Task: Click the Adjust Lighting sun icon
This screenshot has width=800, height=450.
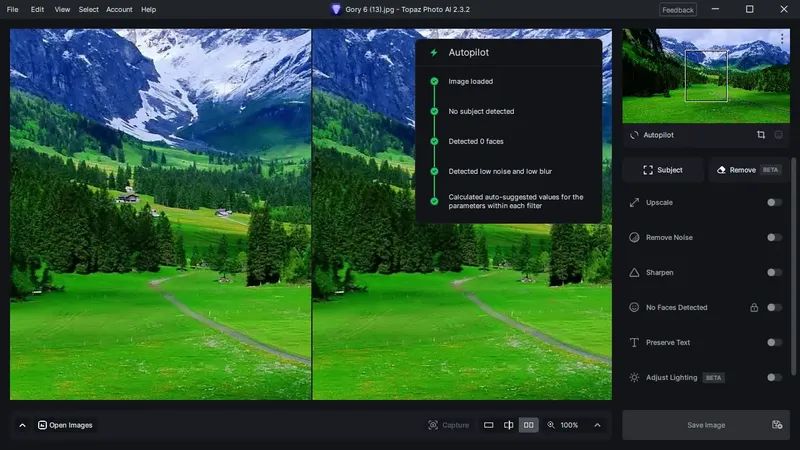Action: (x=634, y=378)
